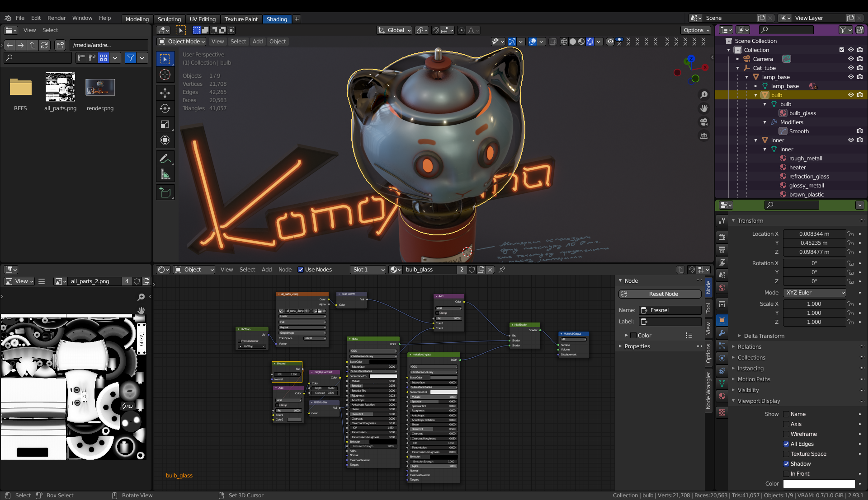The height and width of the screenshot is (500, 868).
Task: Switch to the UV Editing workspace tab
Action: [x=203, y=19]
